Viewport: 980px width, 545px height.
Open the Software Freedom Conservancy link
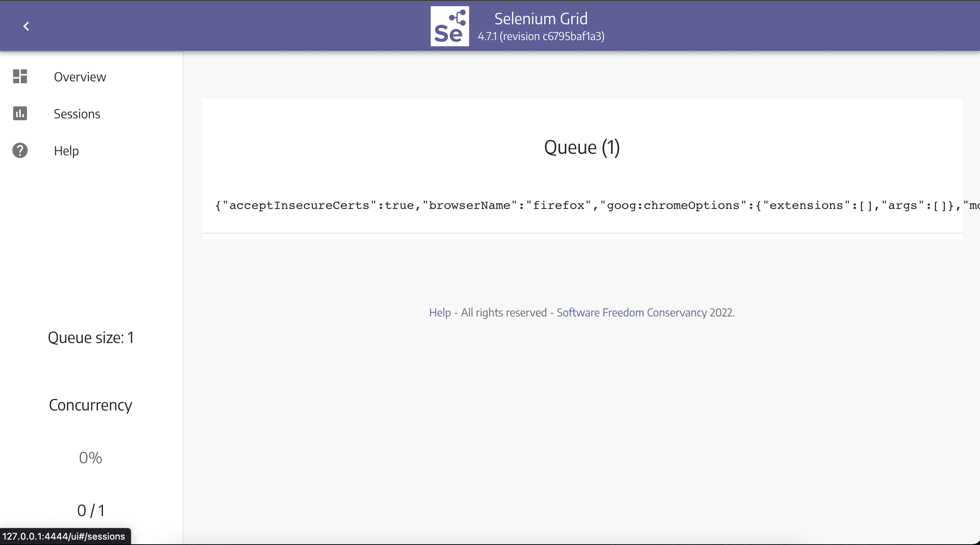tap(631, 312)
